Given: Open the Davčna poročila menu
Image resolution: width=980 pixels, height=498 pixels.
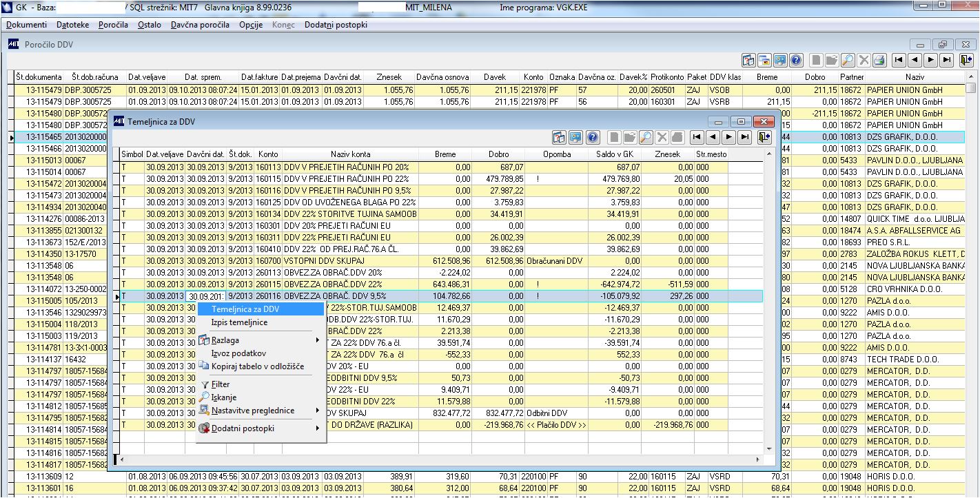Looking at the screenshot, I should [200, 25].
